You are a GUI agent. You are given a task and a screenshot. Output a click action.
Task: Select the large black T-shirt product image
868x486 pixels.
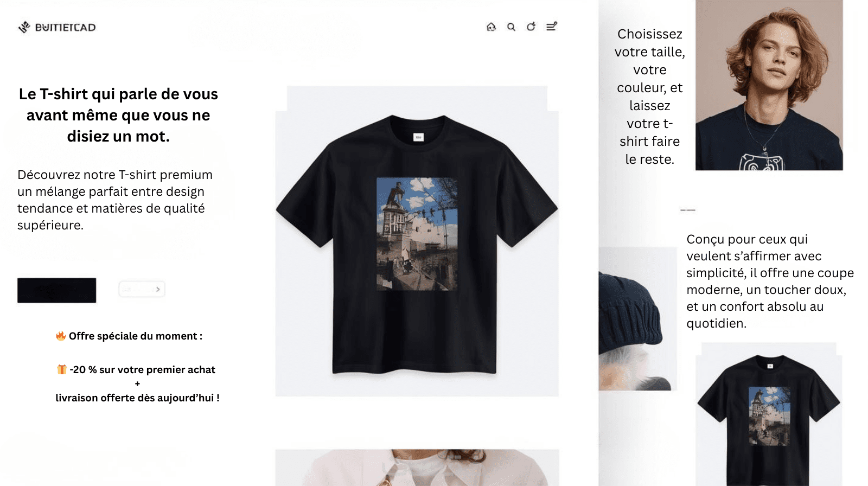417,241
